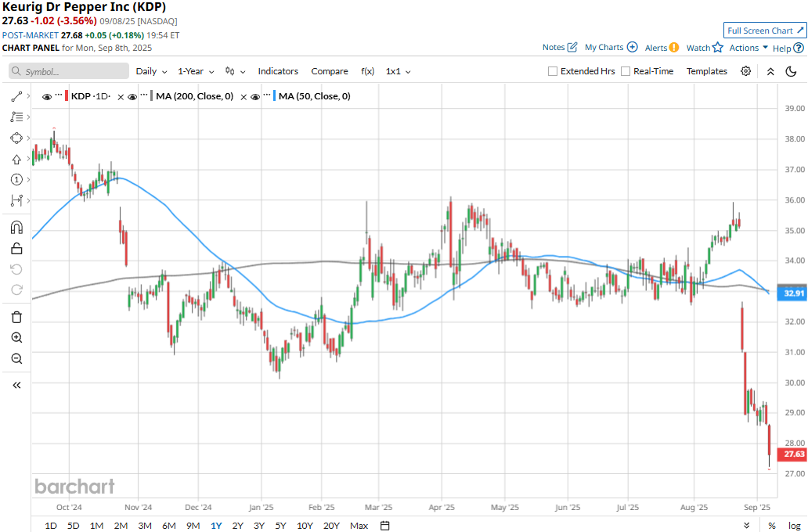This screenshot has height=532, width=808.
Task: Click the Symbol search input field
Action: coord(69,71)
